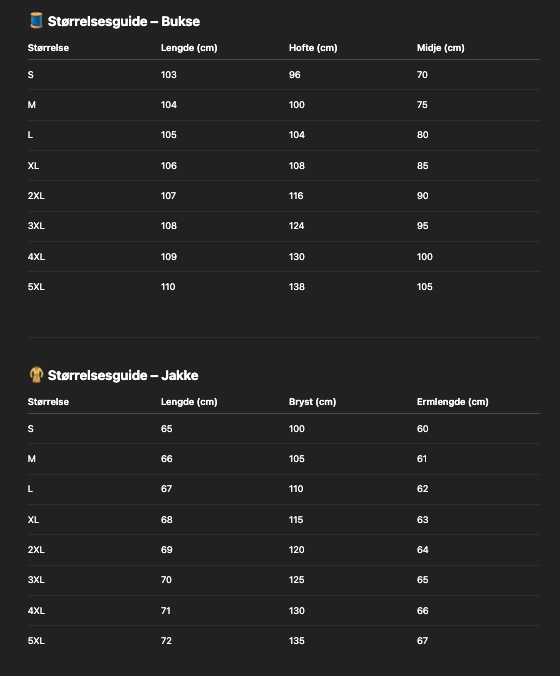The width and height of the screenshot is (560, 676).
Task: Click the Ermlengde (cm) column header
Action: pyautogui.click(x=453, y=402)
